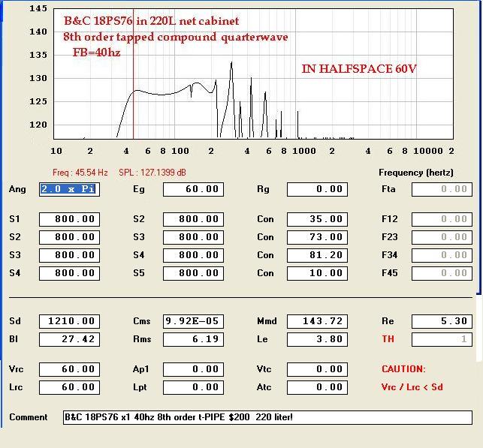Viewport: 483px width, 448px height.
Task: Click the 145 value on SPL axis
Action: click(38, 8)
